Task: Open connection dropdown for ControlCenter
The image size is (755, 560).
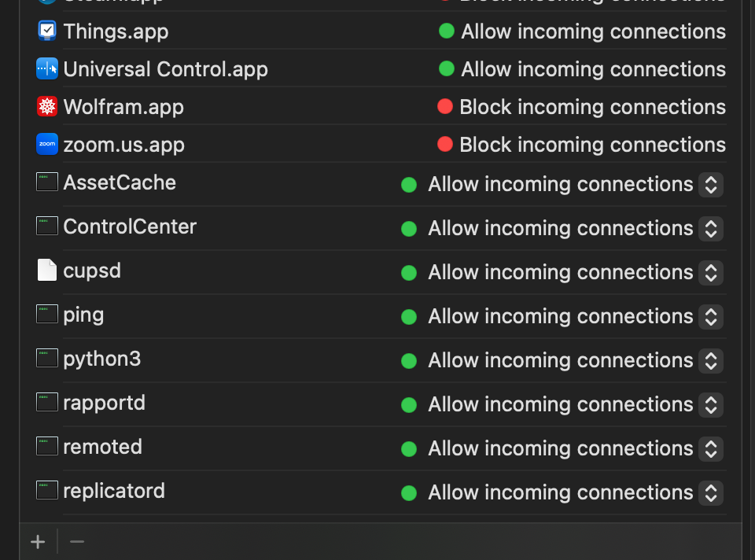Action: 710,229
